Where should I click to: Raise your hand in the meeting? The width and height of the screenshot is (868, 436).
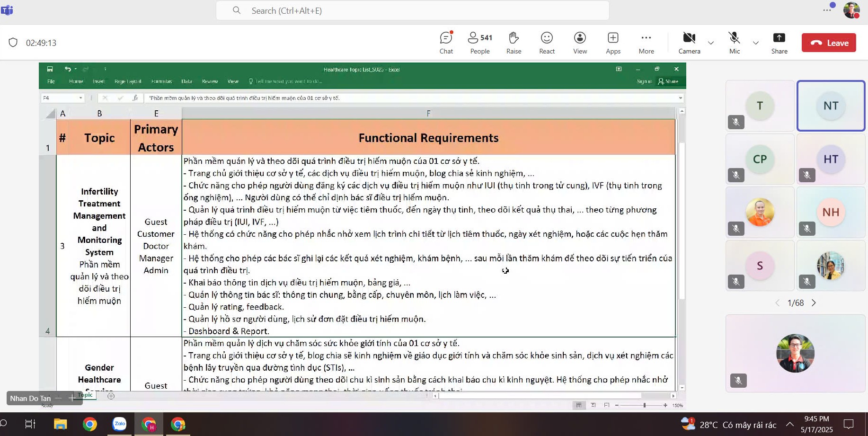(x=514, y=43)
